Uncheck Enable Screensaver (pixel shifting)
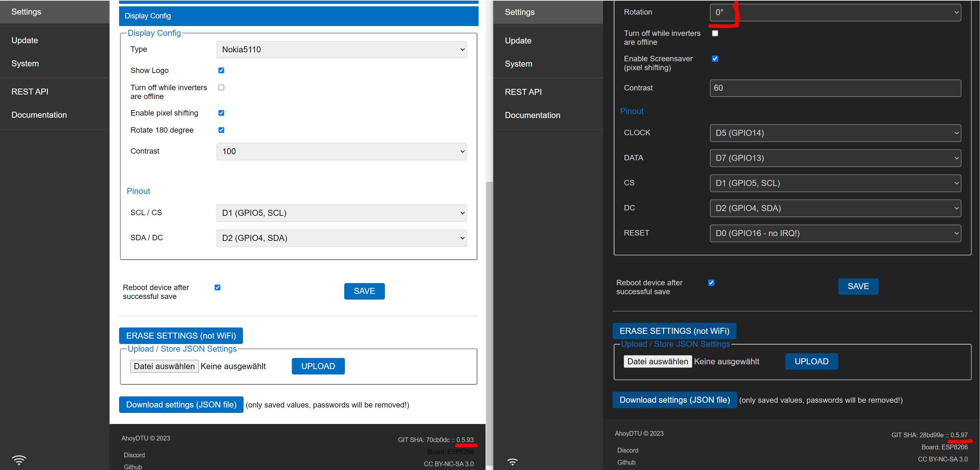The image size is (980, 470). (715, 59)
